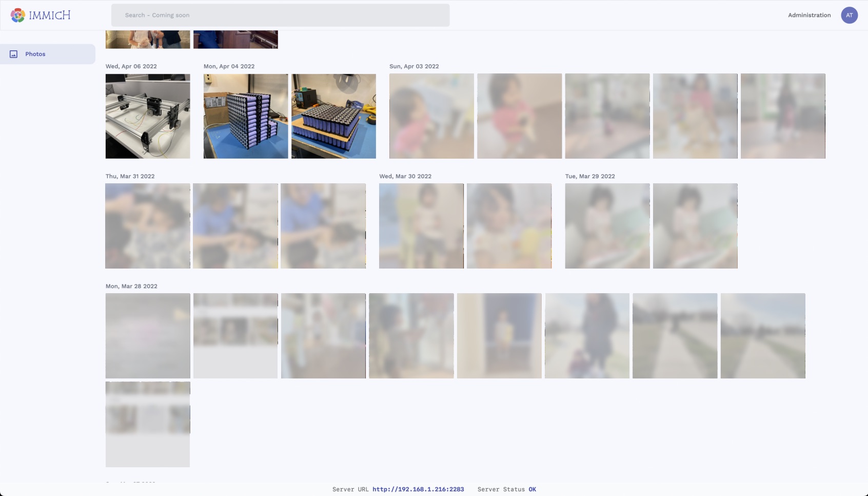Click the Server Status OK indicator
868x496 pixels.
tap(532, 489)
